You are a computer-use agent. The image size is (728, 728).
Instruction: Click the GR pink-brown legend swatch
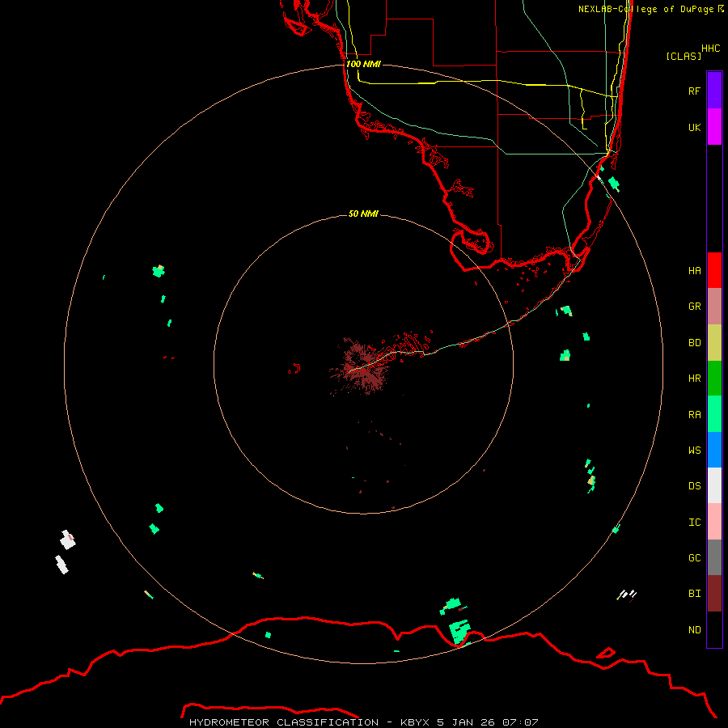pos(714,307)
